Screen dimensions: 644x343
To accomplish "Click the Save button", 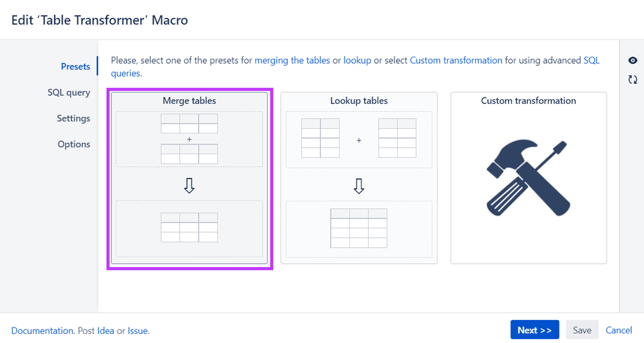I will 582,330.
